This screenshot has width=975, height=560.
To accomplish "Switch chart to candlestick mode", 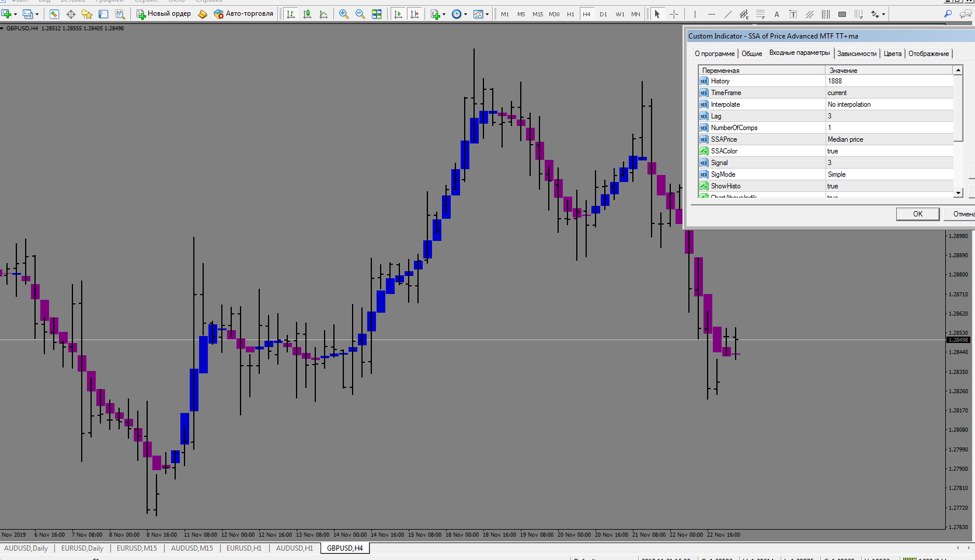I will point(307,14).
